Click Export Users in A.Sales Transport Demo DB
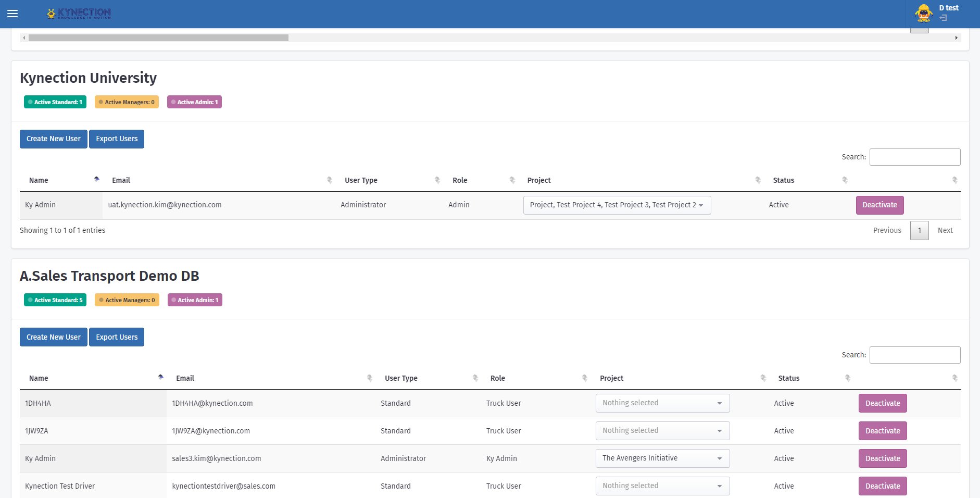980x498 pixels. 117,337
